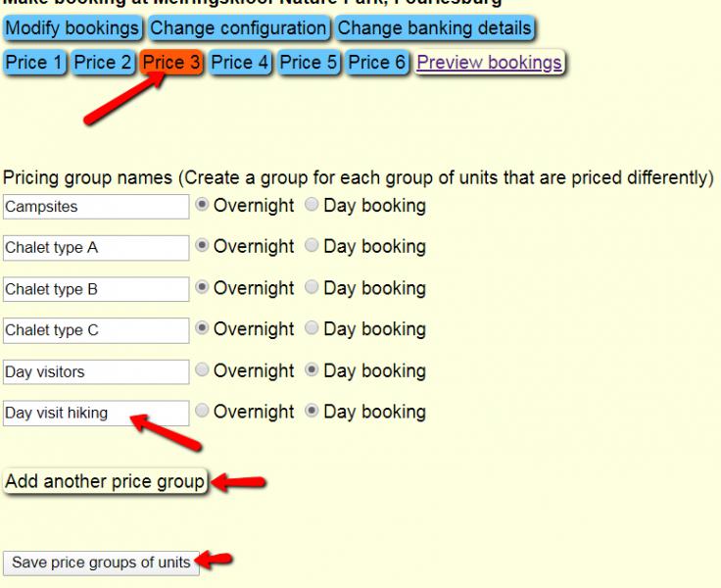Set Chalet type C to Day booking
This screenshot has height=588, width=721.
click(312, 329)
